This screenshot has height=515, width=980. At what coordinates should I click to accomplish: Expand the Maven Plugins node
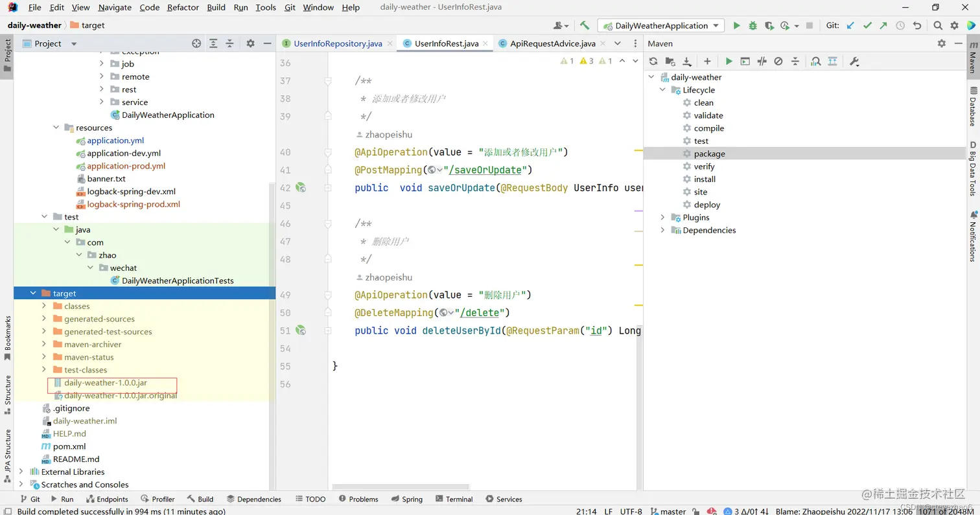(x=662, y=218)
